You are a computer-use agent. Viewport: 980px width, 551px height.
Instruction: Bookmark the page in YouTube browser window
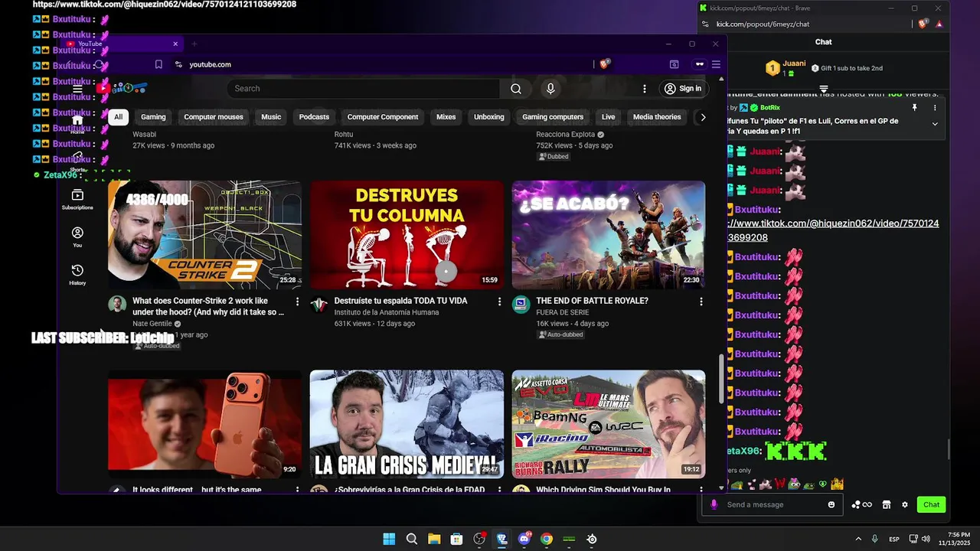(158, 64)
